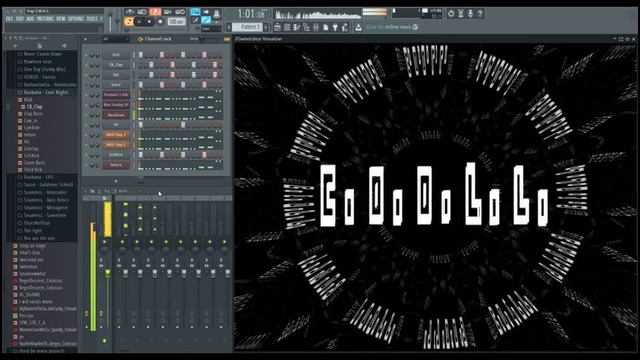Click the stop button in transport
This screenshot has height=360, width=640.
(x=149, y=22)
